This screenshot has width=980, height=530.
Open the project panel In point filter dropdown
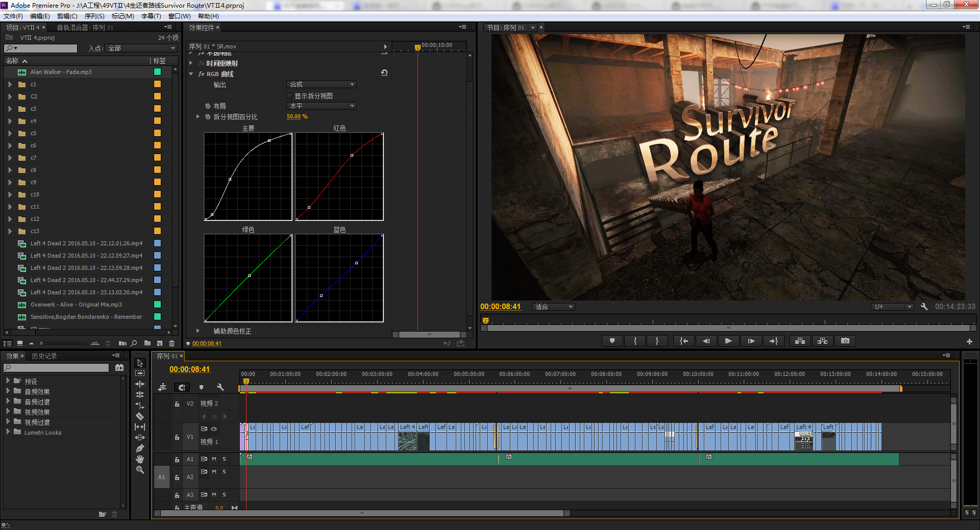(142, 48)
